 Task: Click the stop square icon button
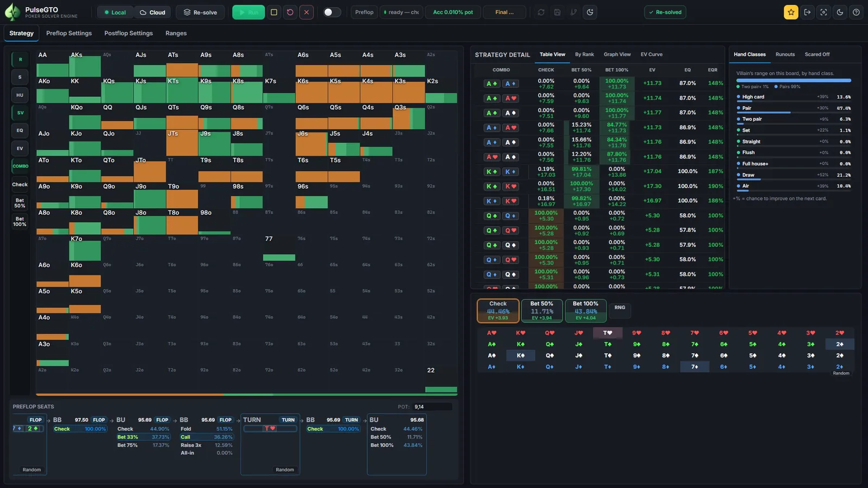(274, 12)
